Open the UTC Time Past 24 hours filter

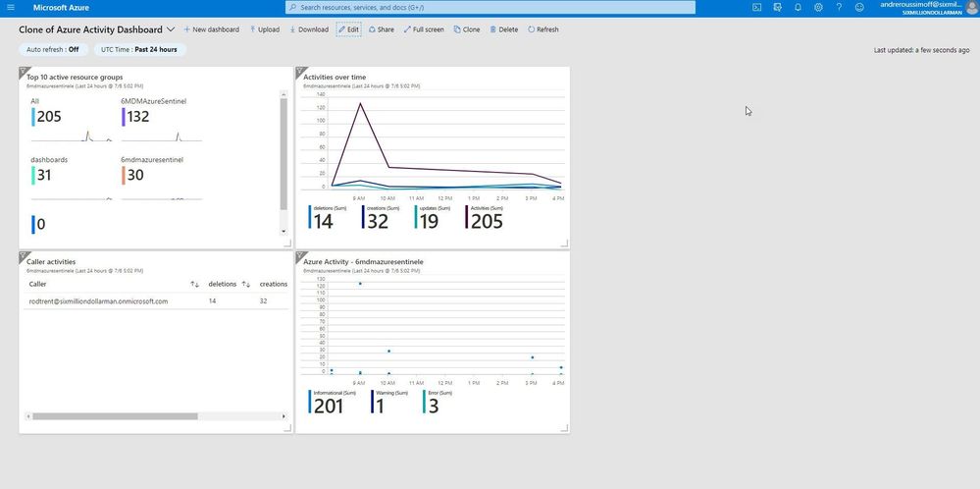click(x=139, y=49)
